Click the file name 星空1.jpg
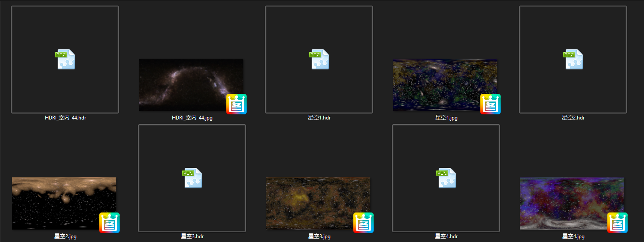 tap(446, 118)
